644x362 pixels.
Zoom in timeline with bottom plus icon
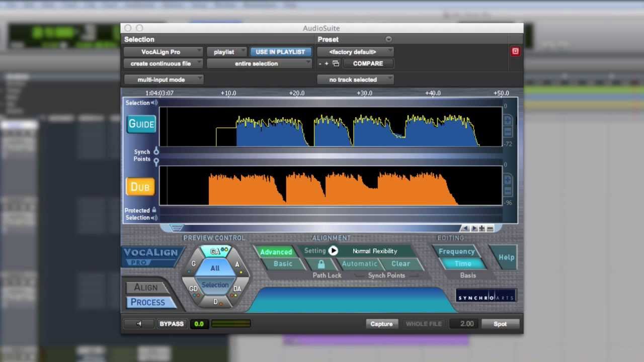482,228
